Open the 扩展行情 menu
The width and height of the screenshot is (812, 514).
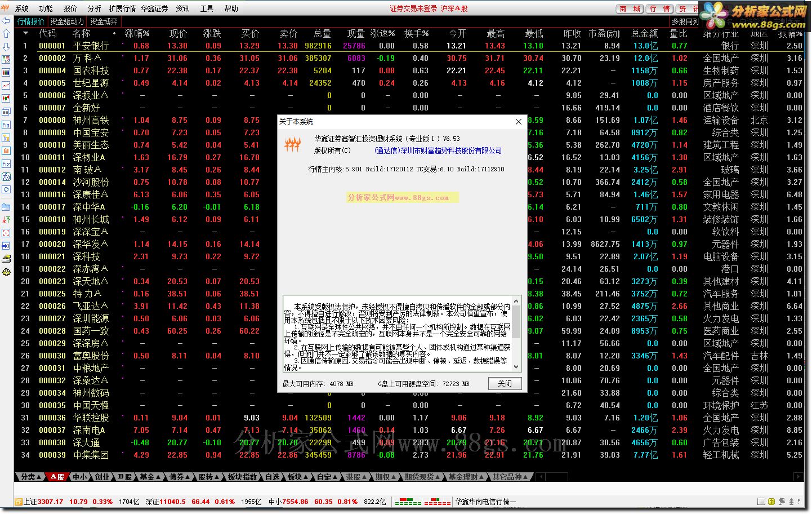pyautogui.click(x=122, y=8)
